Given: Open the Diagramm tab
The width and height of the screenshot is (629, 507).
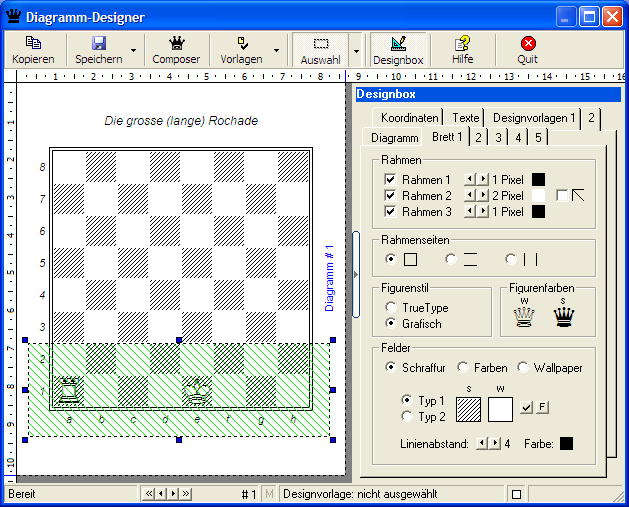Looking at the screenshot, I should 394,138.
